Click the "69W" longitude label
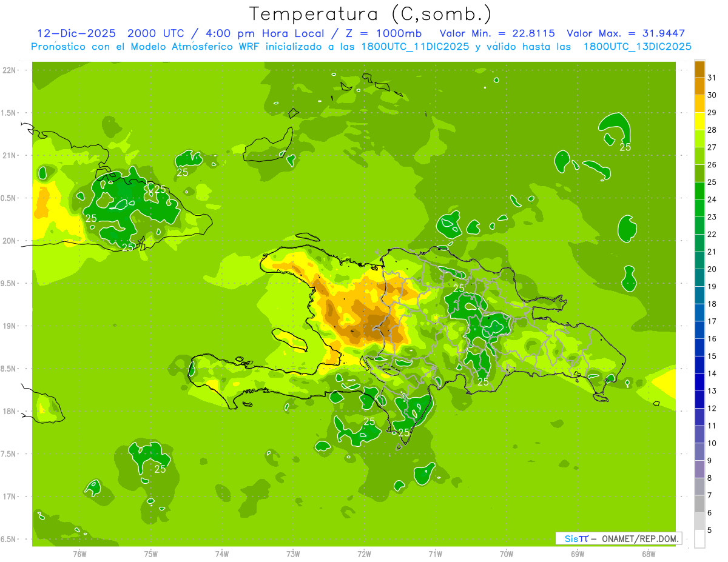Screen dimensions: 728x562 click(x=577, y=554)
